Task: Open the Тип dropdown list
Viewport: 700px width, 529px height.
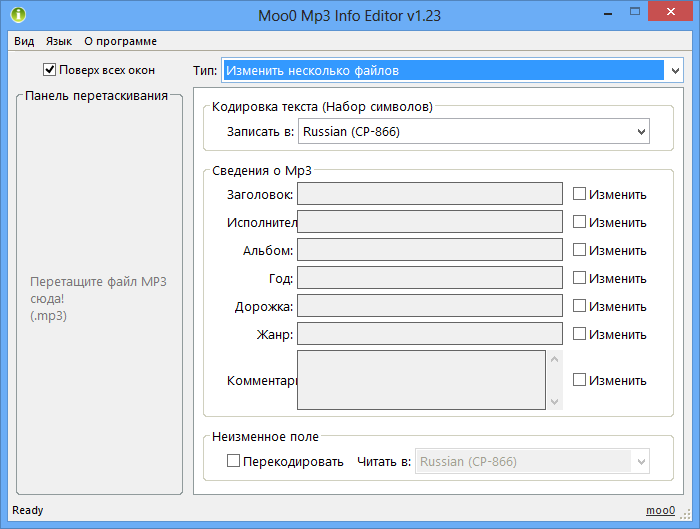Action: pyautogui.click(x=452, y=70)
